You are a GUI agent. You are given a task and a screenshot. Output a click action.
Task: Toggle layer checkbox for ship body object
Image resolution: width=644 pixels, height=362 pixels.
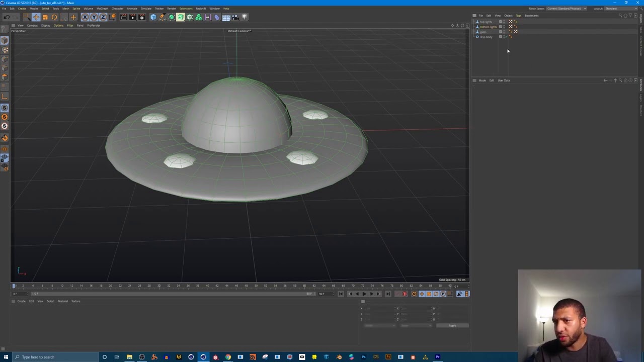501,37
